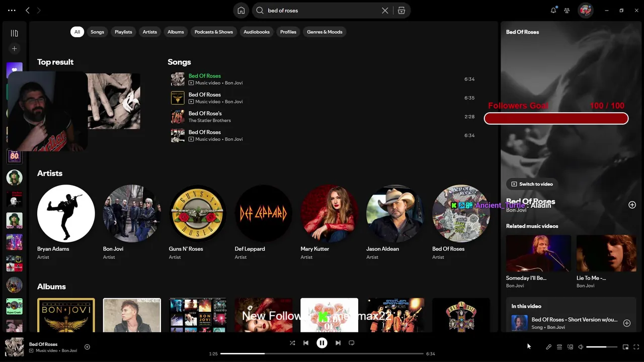Connect to a device icon

[570, 347]
